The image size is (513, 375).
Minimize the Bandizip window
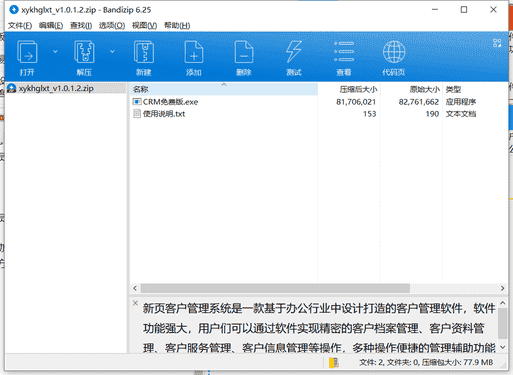(x=435, y=10)
